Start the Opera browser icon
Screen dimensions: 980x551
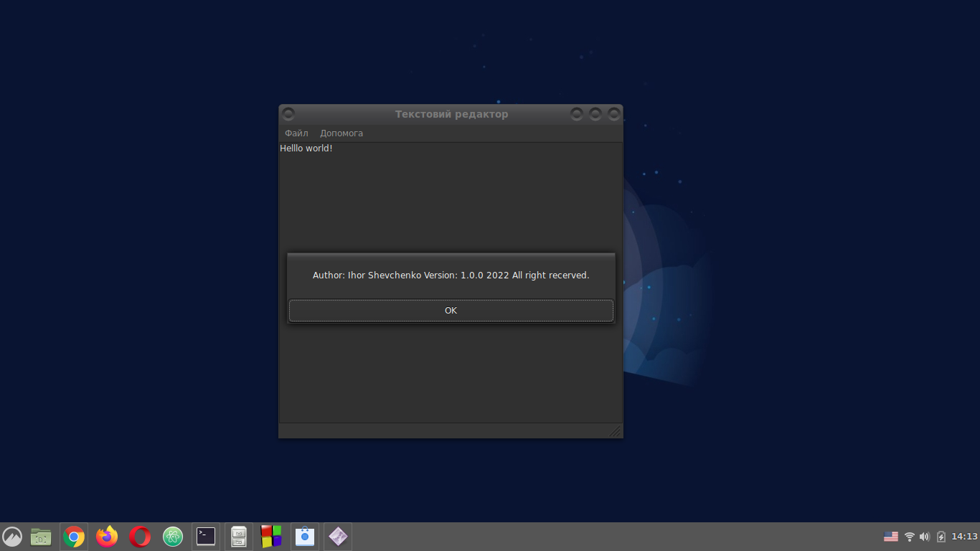(139, 536)
